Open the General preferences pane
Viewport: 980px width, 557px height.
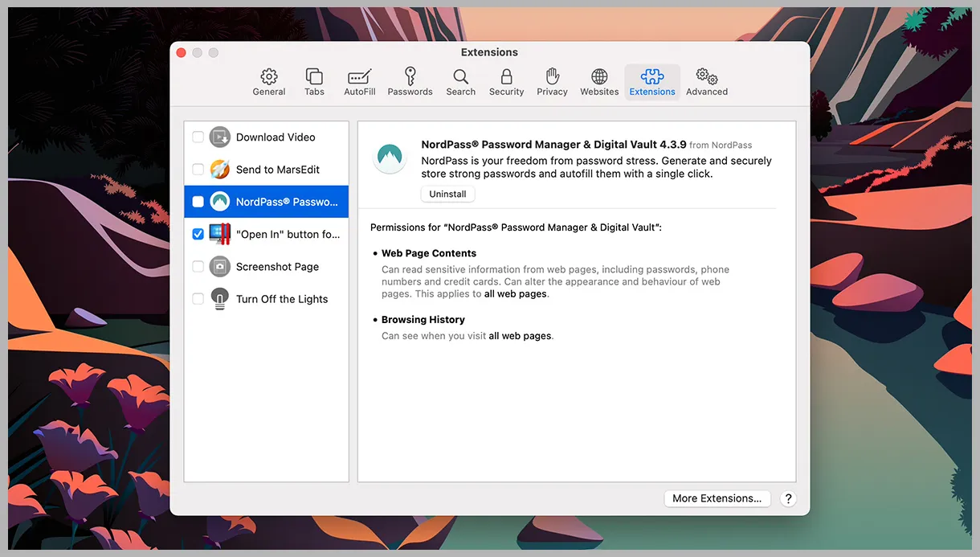pyautogui.click(x=269, y=82)
